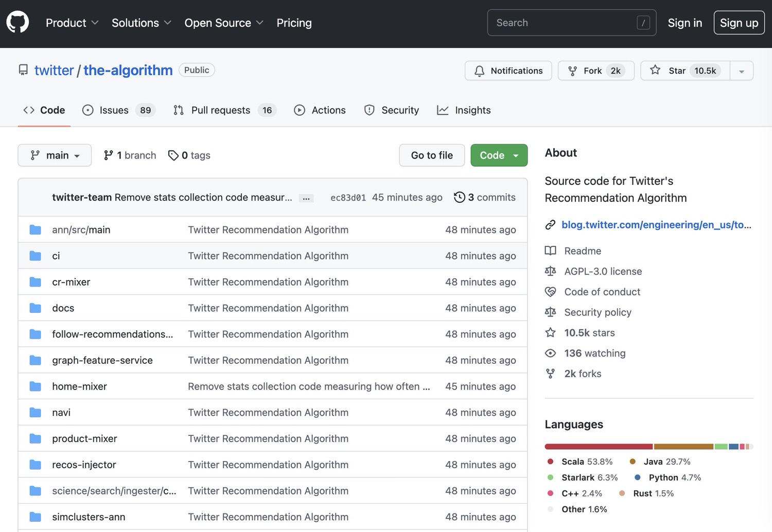Screen dimensions: 772x532
Task: Open the Actions tab
Action: tap(320, 110)
